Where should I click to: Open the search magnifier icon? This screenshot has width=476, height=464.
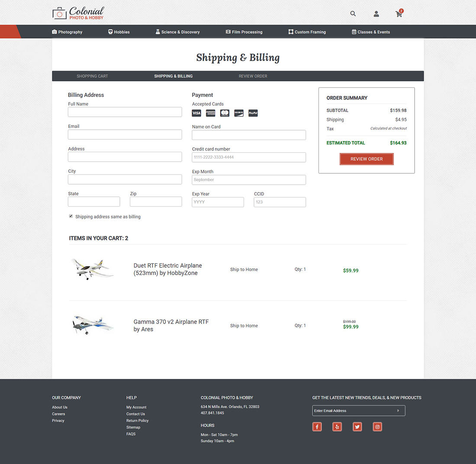pyautogui.click(x=353, y=13)
